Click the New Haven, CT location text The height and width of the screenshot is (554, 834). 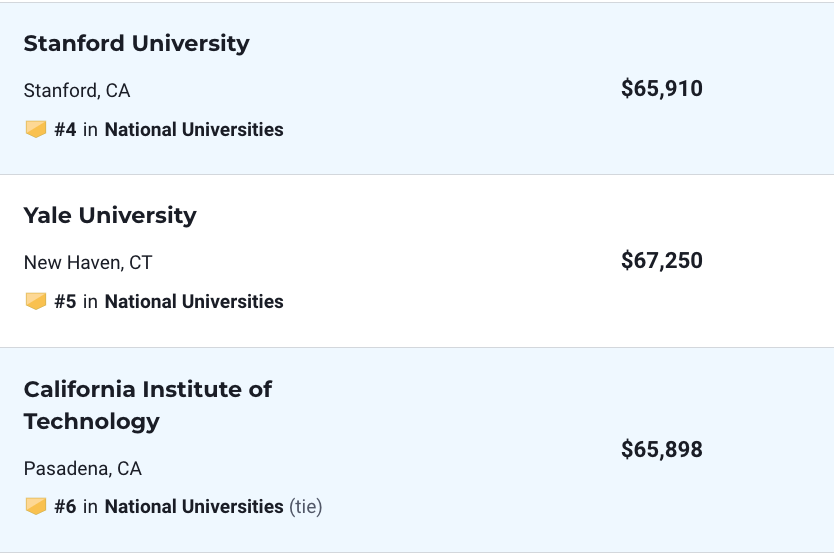88,263
